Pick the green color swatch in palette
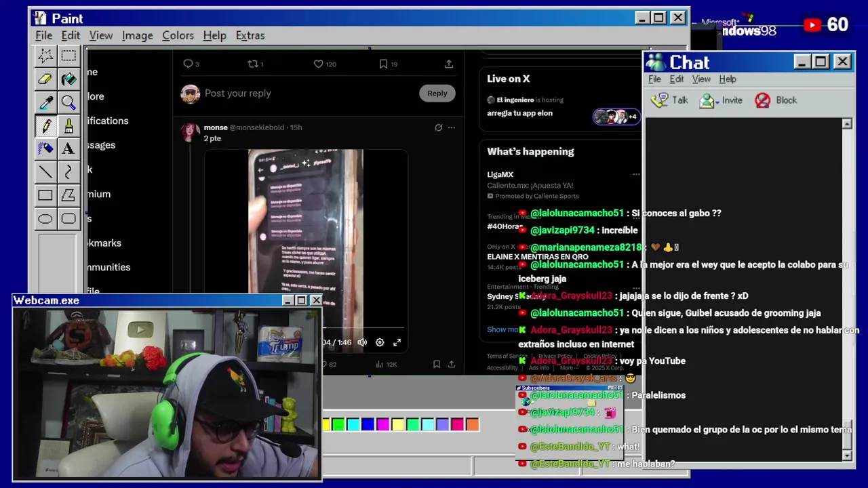Image resolution: width=868 pixels, height=488 pixels. [338, 425]
